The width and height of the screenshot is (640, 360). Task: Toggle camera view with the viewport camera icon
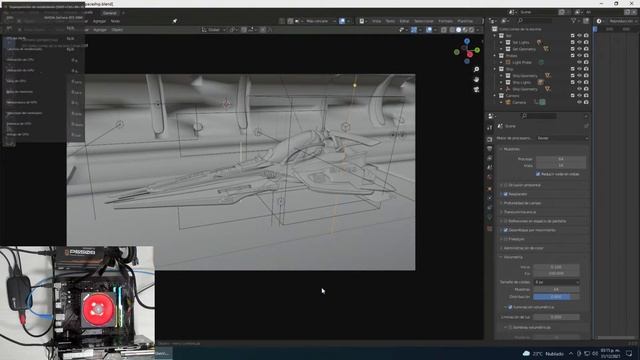point(476,89)
